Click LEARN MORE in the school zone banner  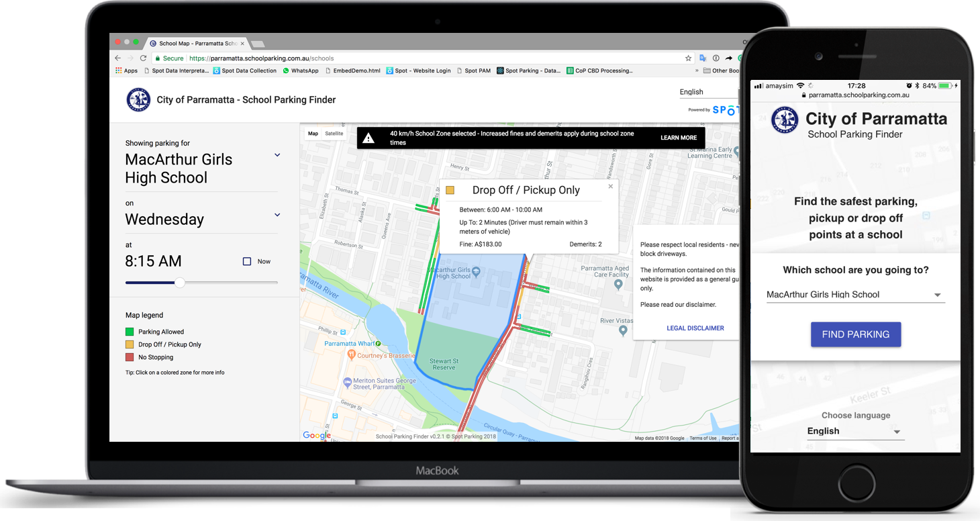pyautogui.click(x=679, y=138)
